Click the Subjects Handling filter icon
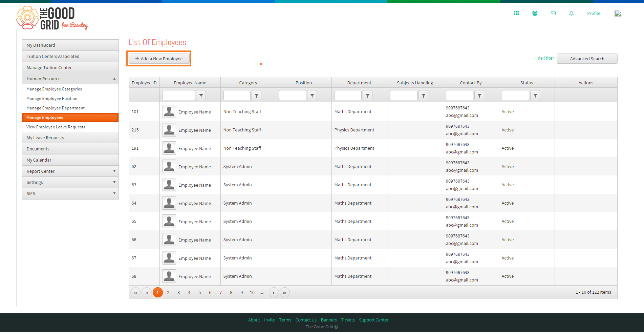 point(424,96)
